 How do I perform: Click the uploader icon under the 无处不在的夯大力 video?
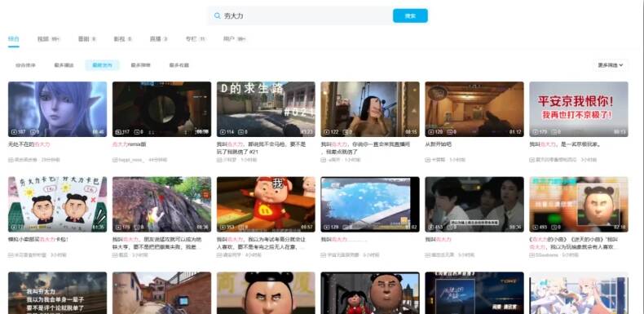[x=11, y=160]
